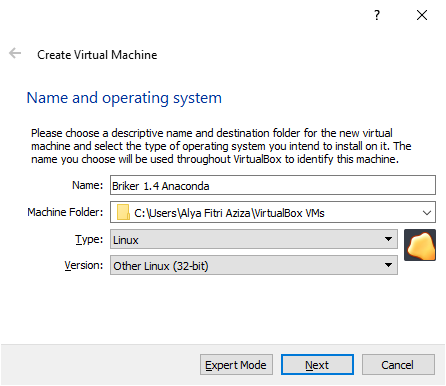Click the Name and operating system heading
This screenshot has width=446, height=386.
point(124,98)
